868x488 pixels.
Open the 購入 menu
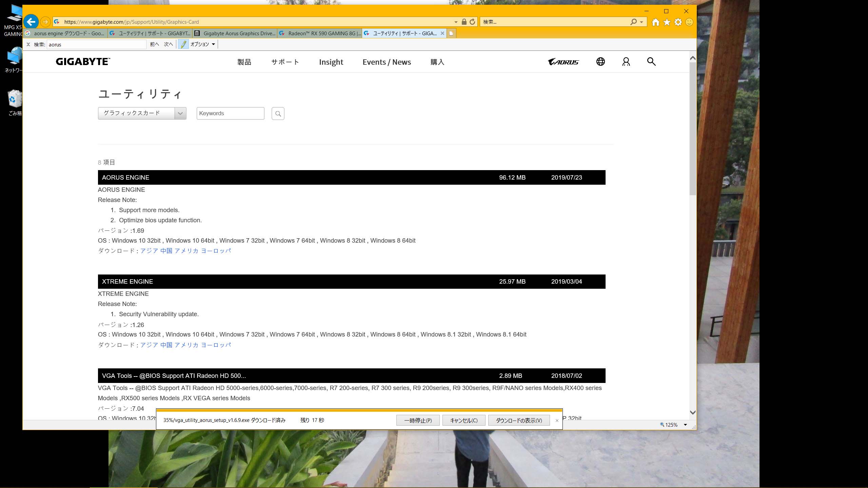pos(437,62)
